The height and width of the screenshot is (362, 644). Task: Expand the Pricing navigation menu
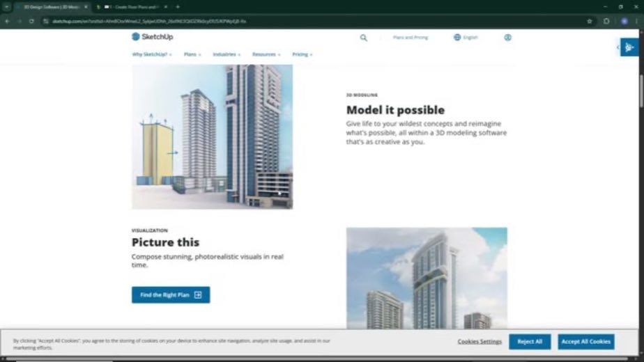coord(302,54)
